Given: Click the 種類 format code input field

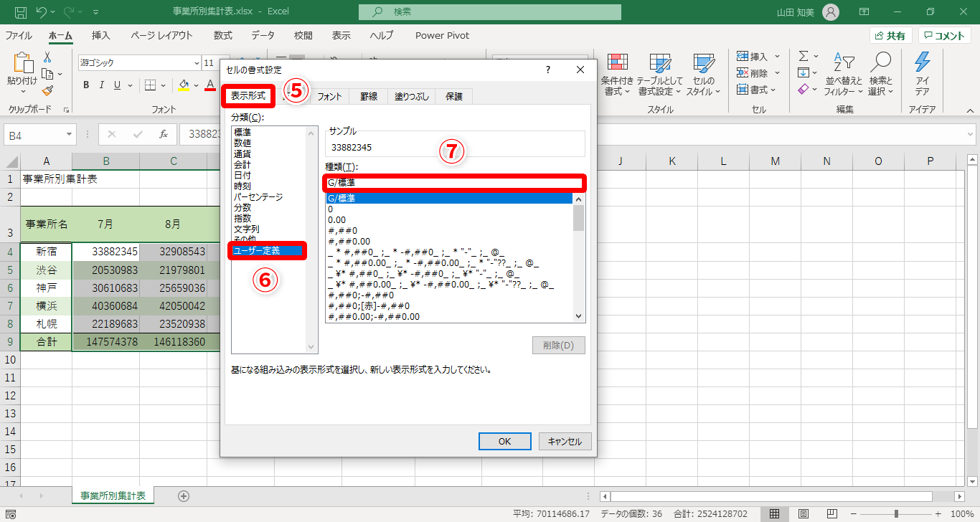Looking at the screenshot, I should point(455,183).
